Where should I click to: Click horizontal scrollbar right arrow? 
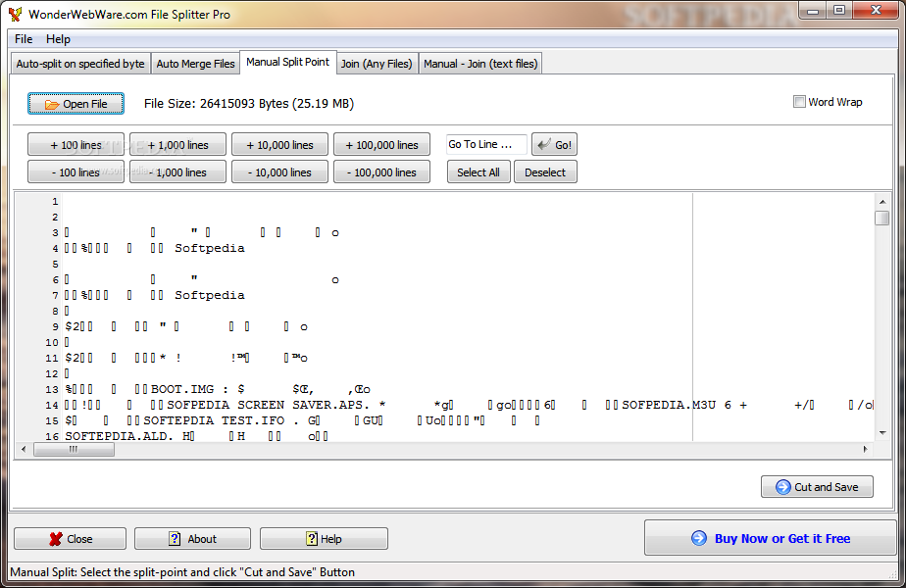[865, 449]
